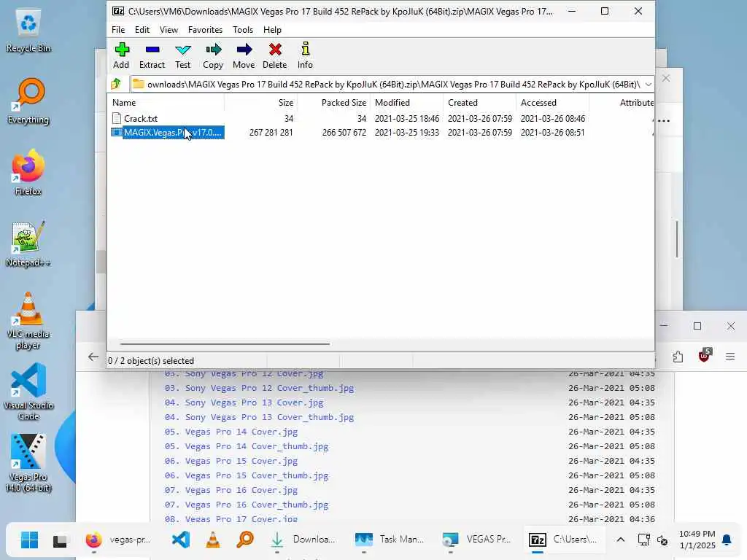
Task: Open the clock showing 10:49 PM
Action: click(697, 540)
